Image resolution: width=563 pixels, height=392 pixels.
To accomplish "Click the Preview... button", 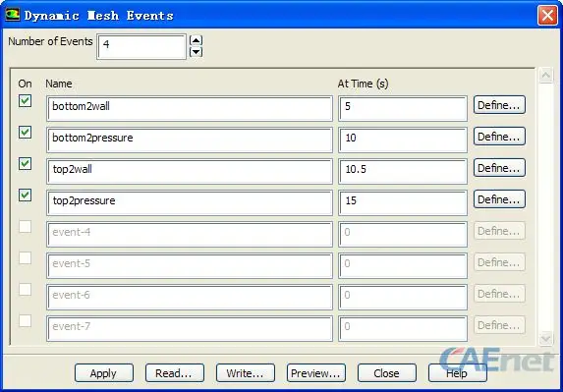I will coord(316,373).
